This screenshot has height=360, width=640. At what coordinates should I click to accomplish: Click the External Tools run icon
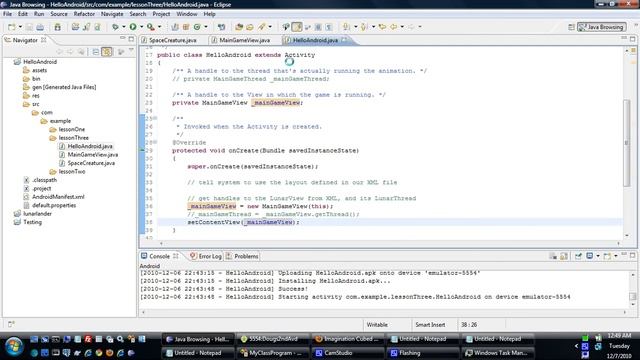[x=151, y=27]
